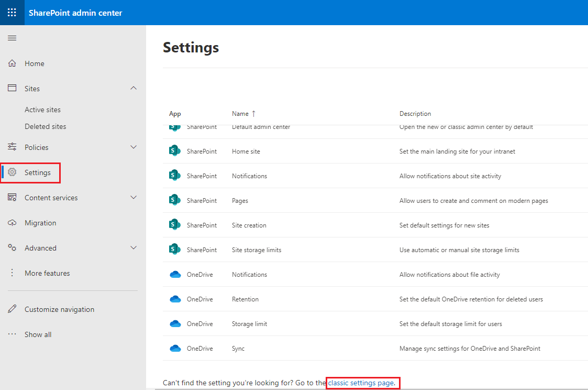
Task: Click the Description column header
Action: [415, 114]
